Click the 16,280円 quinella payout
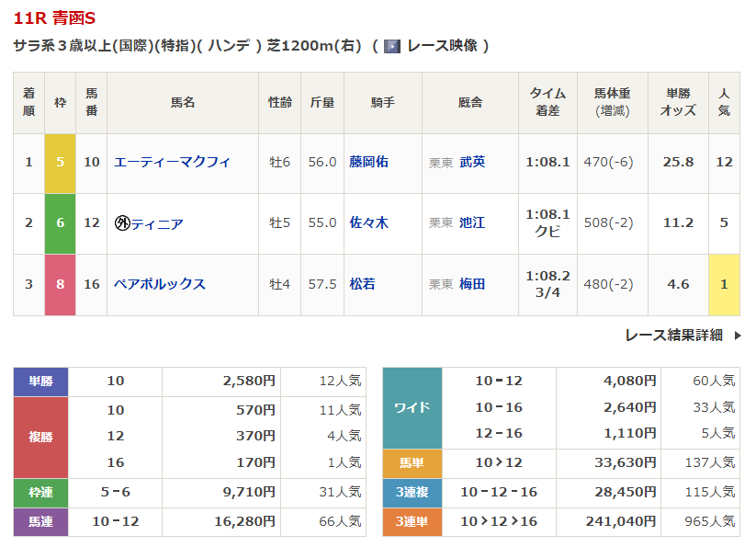This screenshot has height=547, width=756. [x=245, y=522]
